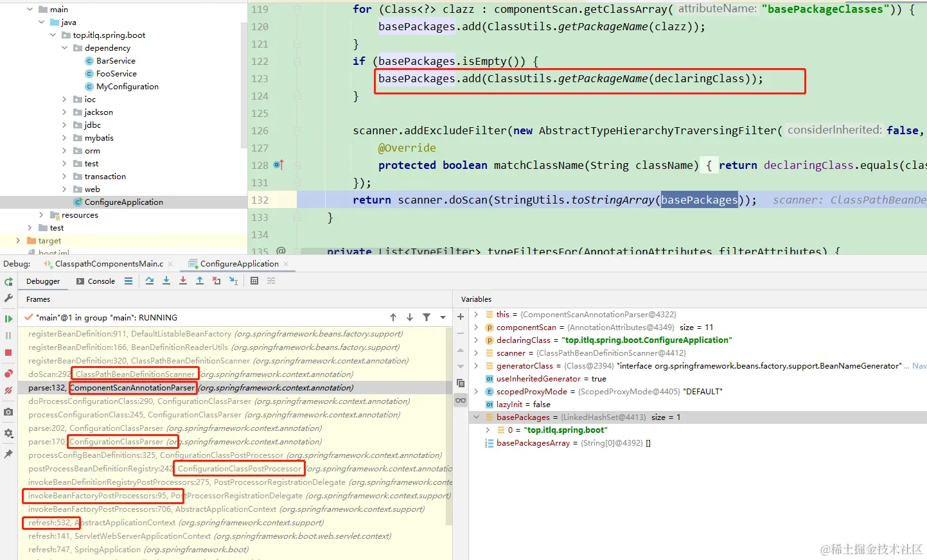Click the Trace Current Stream Chain icon
This screenshot has width=927, height=560.
pyautogui.click(x=271, y=281)
